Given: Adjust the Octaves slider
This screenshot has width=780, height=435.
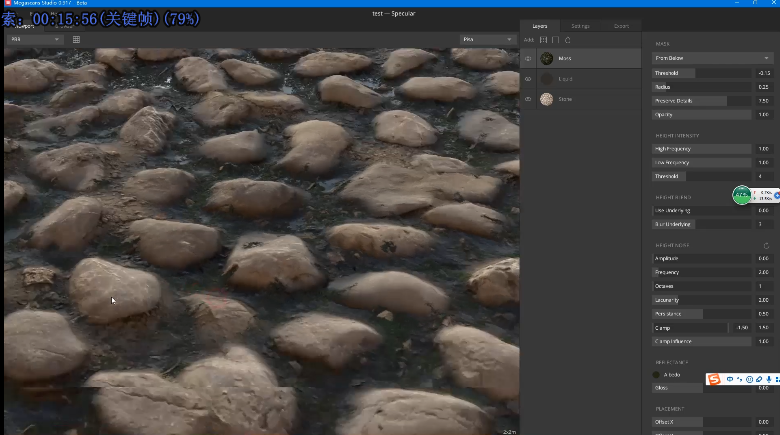Looking at the screenshot, I should click(x=702, y=286).
